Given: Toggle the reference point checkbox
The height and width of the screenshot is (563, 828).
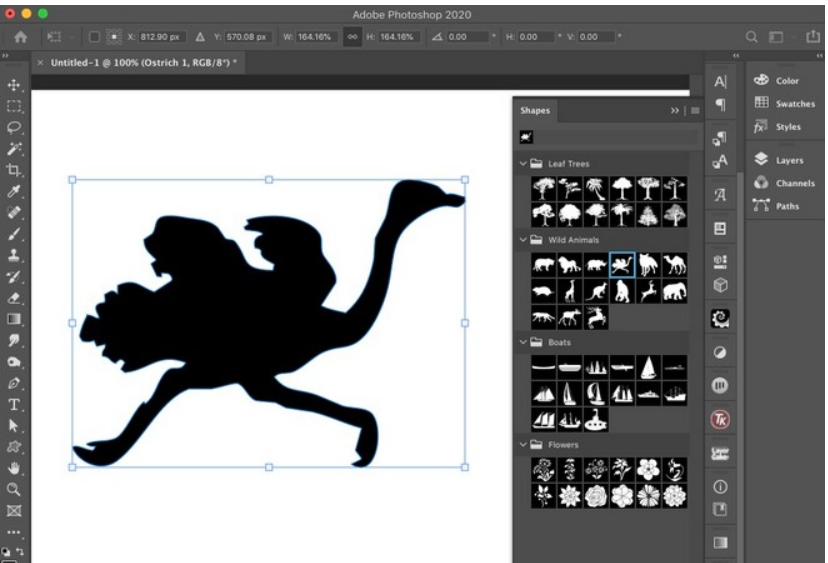Looking at the screenshot, I should [x=94, y=37].
